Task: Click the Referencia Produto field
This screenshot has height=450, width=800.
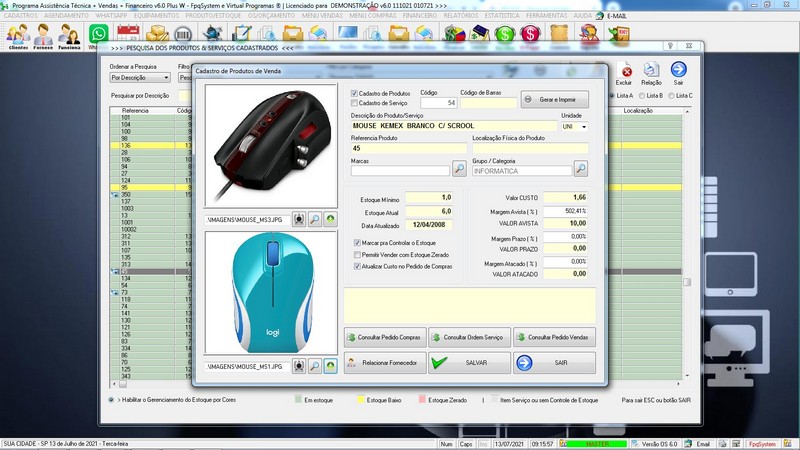Action: point(409,148)
